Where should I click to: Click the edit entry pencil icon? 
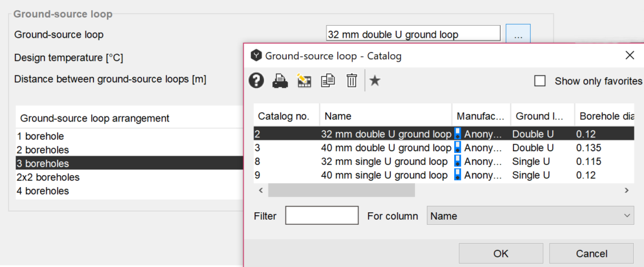pyautogui.click(x=304, y=81)
